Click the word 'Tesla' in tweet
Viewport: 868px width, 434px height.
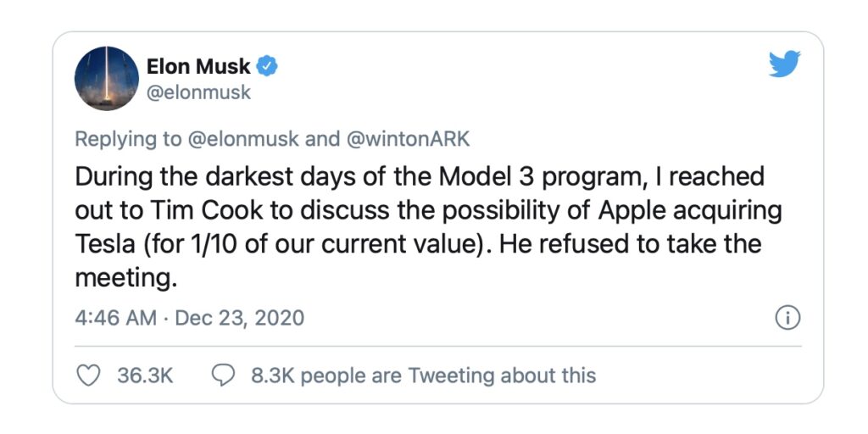point(104,245)
